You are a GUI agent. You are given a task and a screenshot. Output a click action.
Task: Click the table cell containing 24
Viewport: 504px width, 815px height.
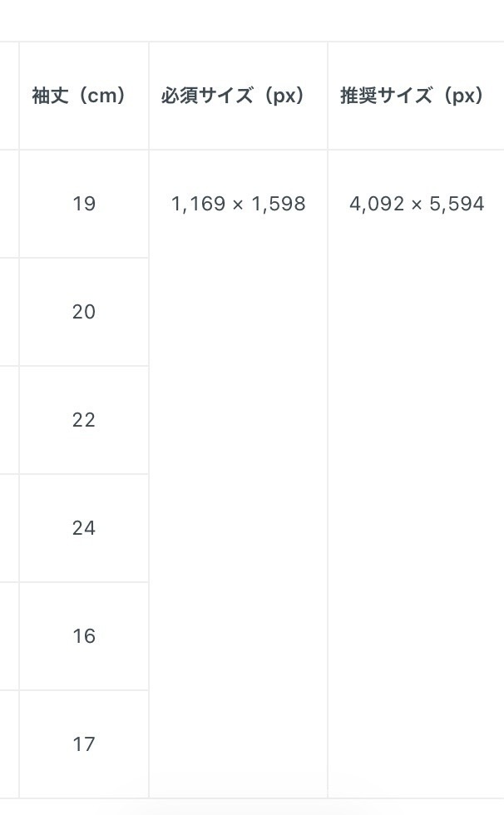84,528
